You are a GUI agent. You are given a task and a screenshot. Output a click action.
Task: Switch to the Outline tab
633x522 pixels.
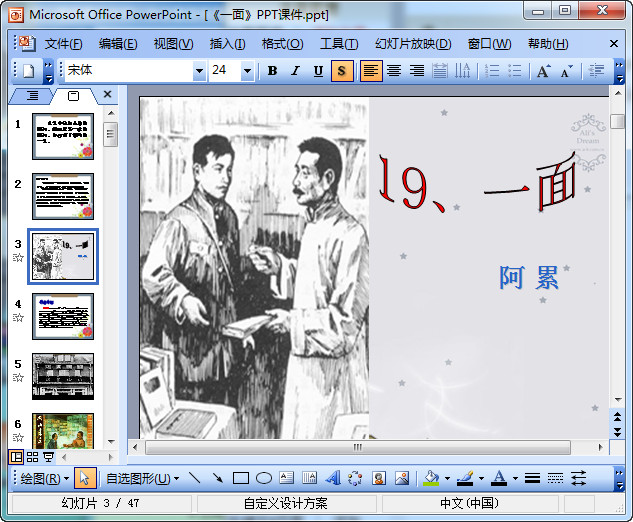32,96
